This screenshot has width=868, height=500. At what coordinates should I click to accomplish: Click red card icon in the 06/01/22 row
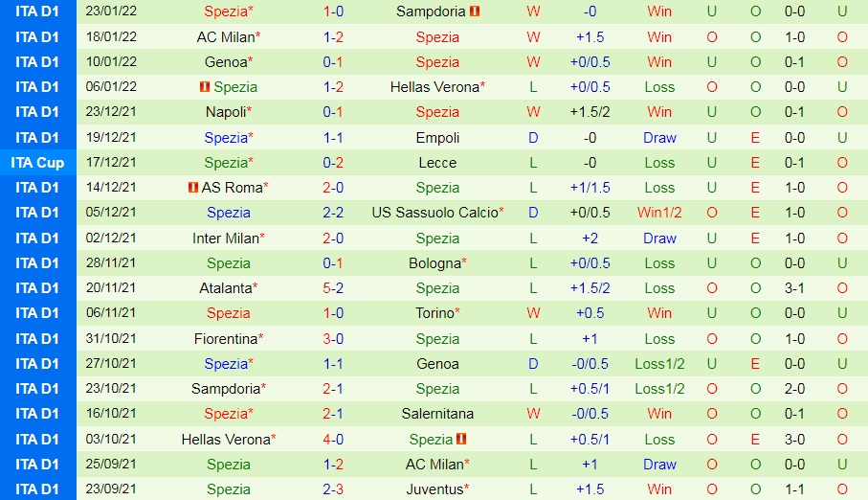pos(204,87)
